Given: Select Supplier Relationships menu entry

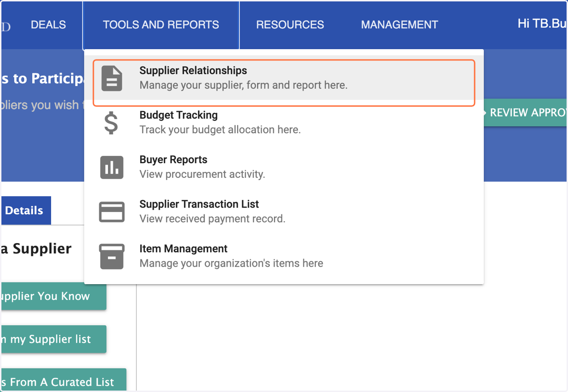Looking at the screenshot, I should (x=284, y=78).
